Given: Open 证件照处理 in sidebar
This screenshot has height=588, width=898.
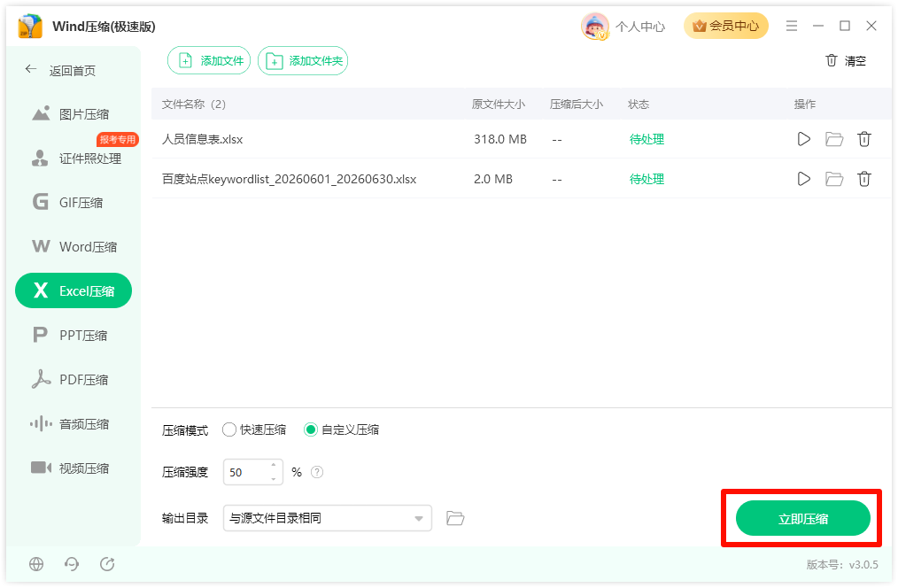Looking at the screenshot, I should tap(74, 159).
